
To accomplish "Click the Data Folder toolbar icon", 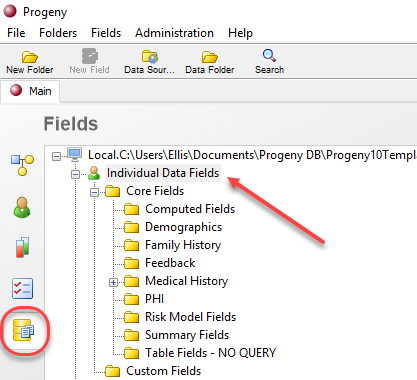I will tap(210, 57).
